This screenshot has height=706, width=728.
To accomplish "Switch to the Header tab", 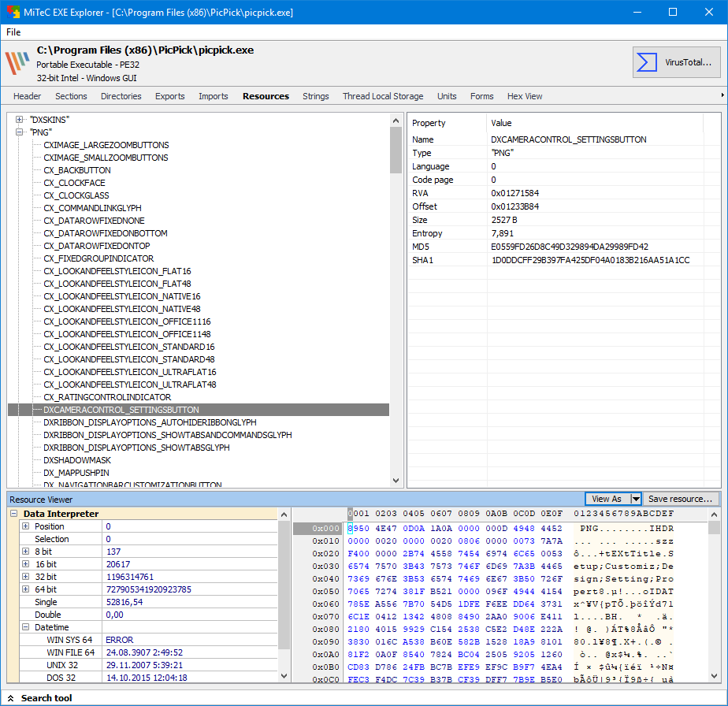I will (x=28, y=96).
